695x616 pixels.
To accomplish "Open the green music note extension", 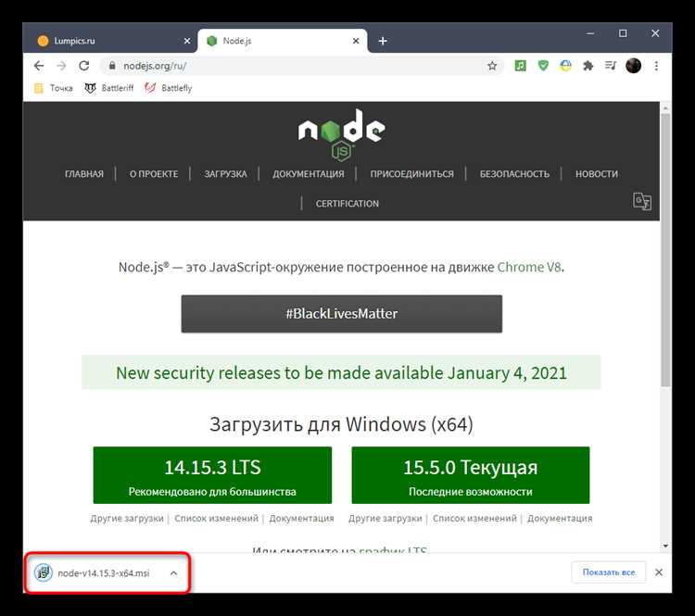I will 521,66.
